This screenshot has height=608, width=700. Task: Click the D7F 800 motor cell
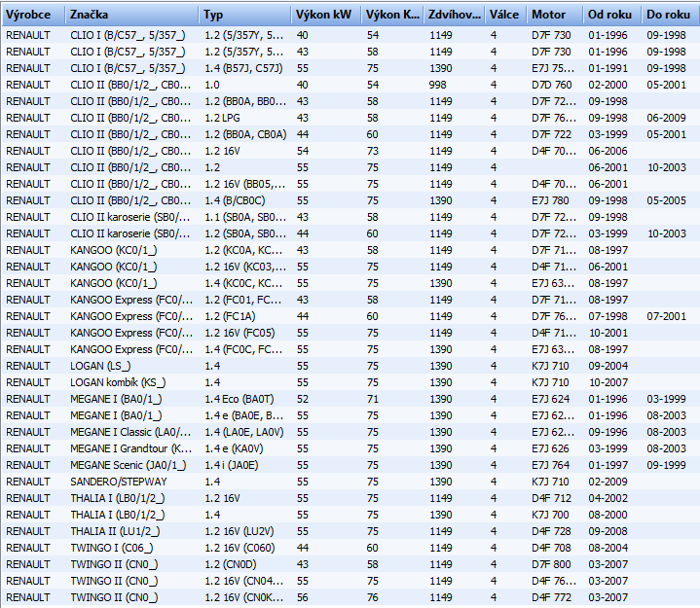tap(551, 563)
